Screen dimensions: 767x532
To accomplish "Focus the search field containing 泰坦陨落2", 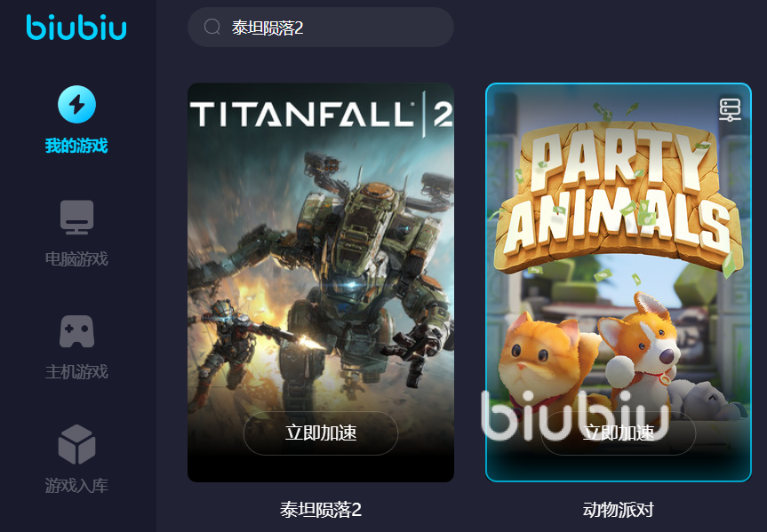I will pos(321,27).
